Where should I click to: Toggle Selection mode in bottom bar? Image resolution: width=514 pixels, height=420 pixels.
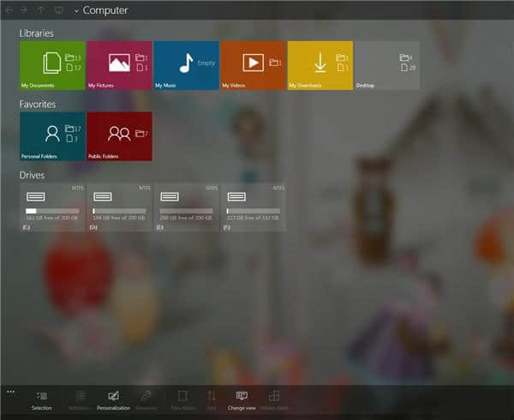click(x=41, y=399)
